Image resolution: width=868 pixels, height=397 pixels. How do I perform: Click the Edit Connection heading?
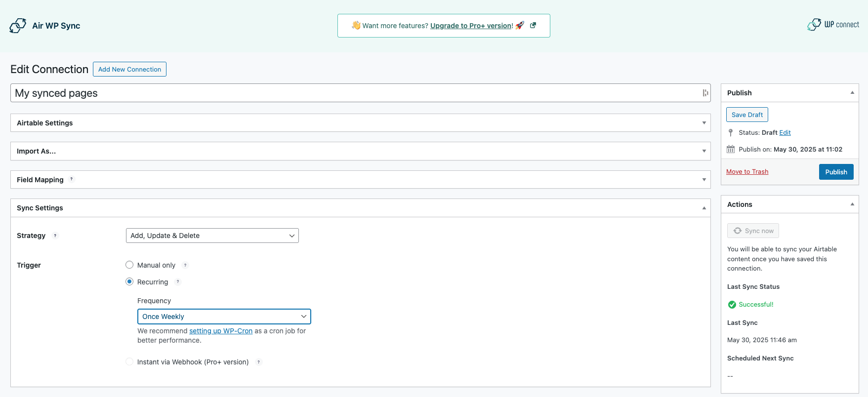click(x=49, y=69)
